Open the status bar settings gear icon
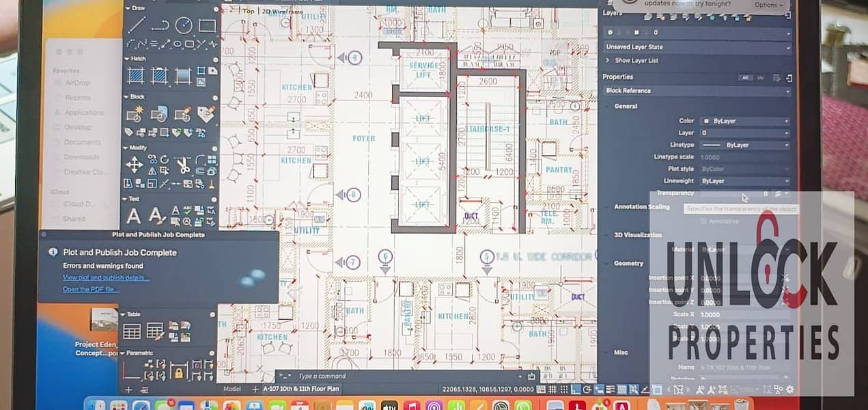The width and height of the screenshot is (868, 410). (790, 389)
